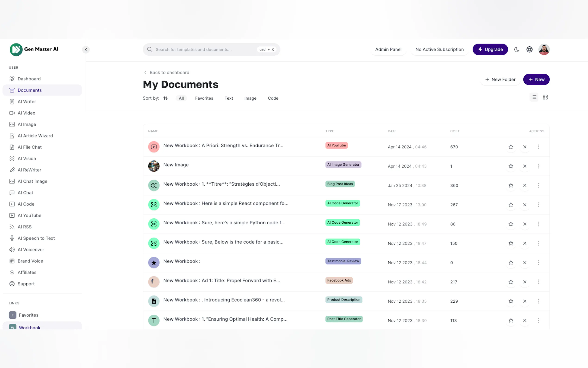
Task: Select the AI Video tool
Action: 26,113
